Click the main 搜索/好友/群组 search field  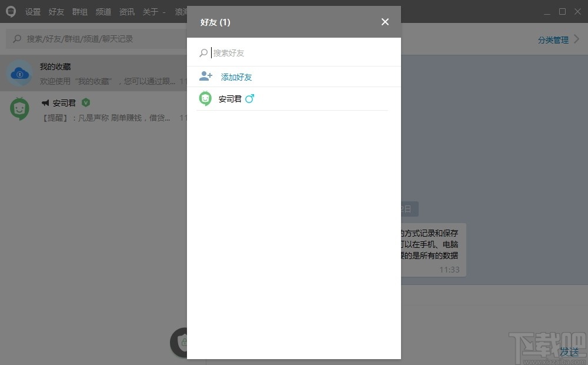(x=88, y=38)
